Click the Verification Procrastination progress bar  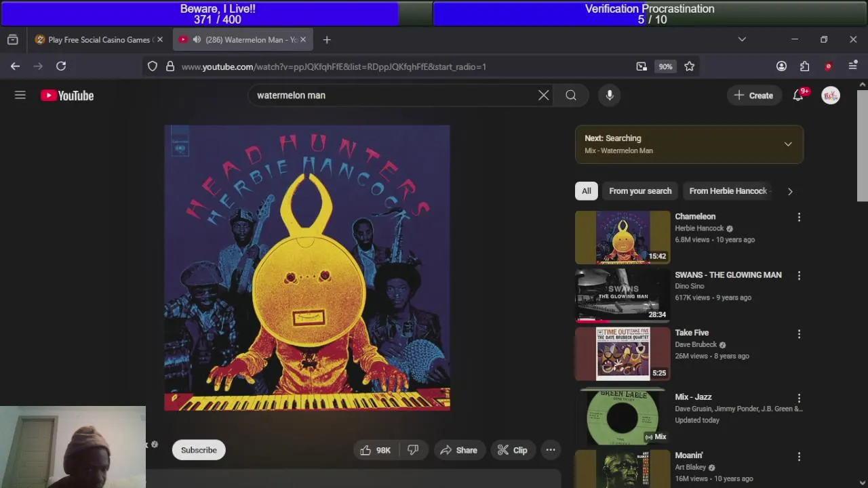tap(650, 14)
